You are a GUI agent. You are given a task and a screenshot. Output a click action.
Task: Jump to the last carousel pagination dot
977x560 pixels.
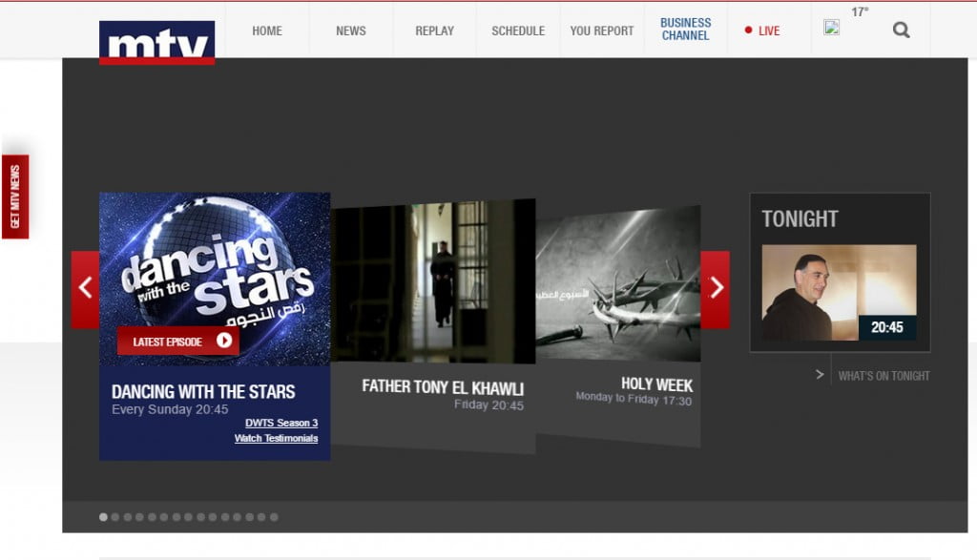(x=274, y=517)
